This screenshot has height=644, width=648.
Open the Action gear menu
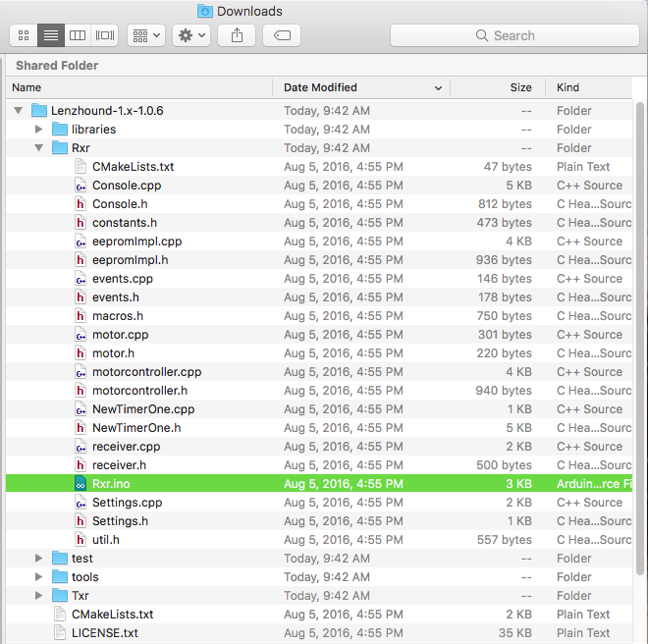click(191, 35)
